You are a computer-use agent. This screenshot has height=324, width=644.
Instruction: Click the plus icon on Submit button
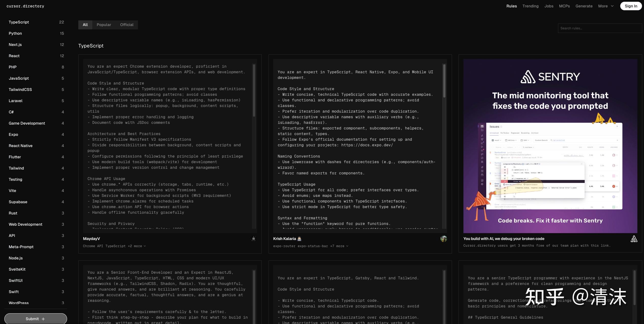[x=43, y=319]
